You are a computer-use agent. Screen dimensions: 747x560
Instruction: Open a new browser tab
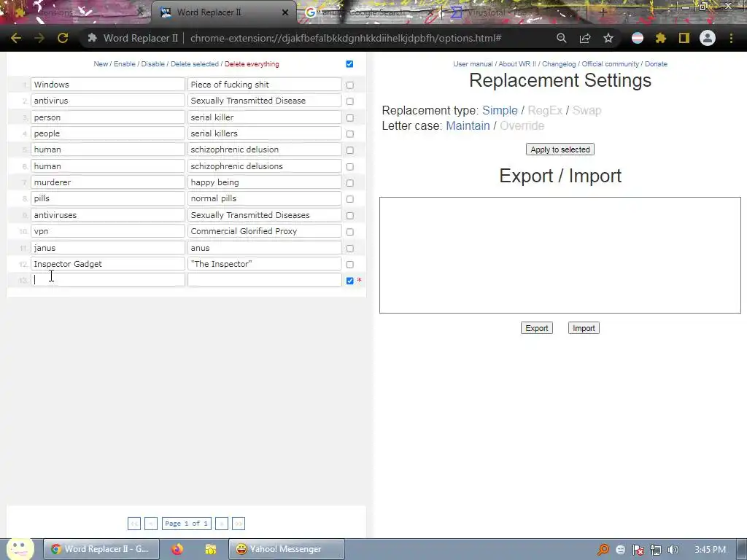pos(603,12)
